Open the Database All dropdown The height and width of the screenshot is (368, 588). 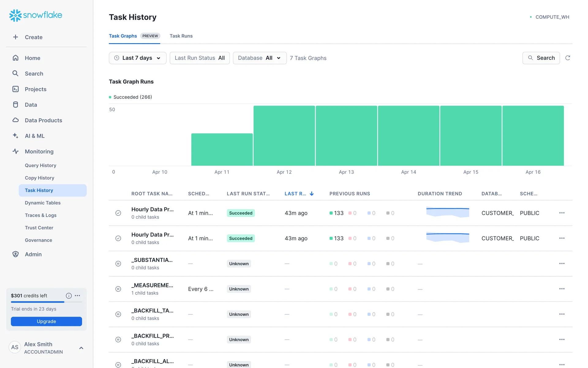259,58
